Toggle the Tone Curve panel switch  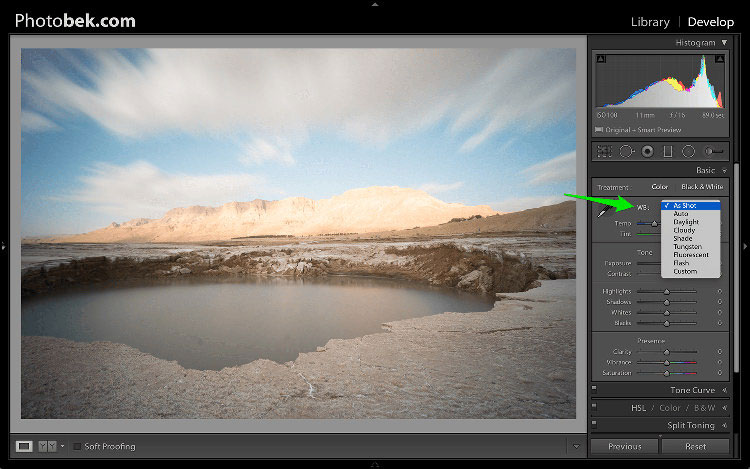click(x=595, y=390)
